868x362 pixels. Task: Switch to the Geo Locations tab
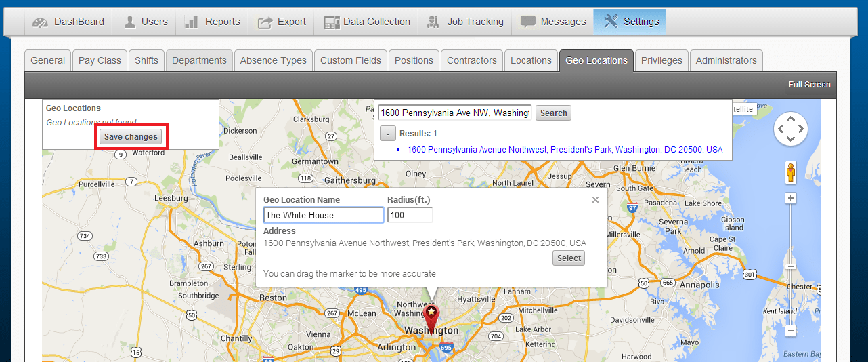click(x=596, y=60)
